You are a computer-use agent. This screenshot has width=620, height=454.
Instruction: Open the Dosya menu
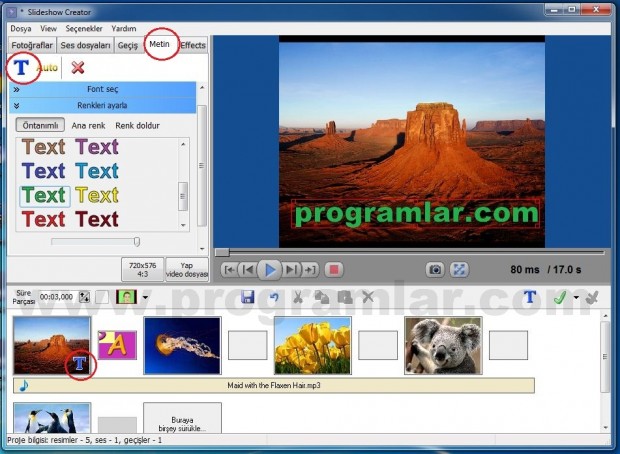point(21,28)
